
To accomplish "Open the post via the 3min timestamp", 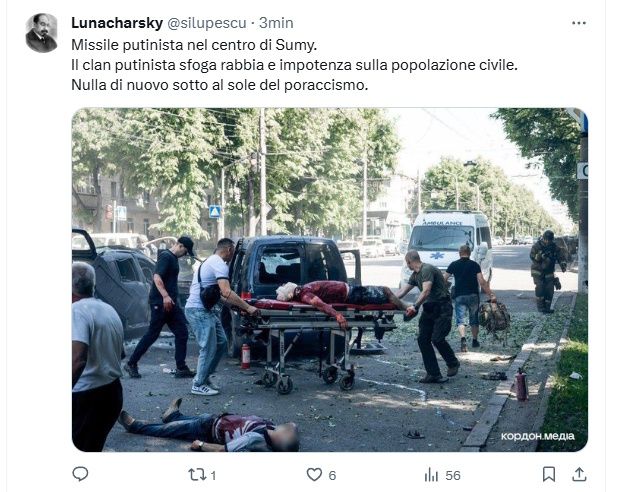I will click(x=276, y=23).
